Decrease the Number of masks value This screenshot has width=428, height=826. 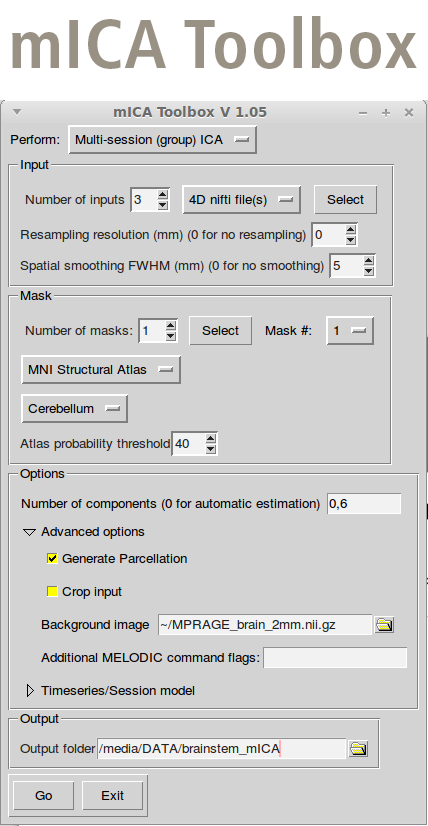pyautogui.click(x=170, y=336)
